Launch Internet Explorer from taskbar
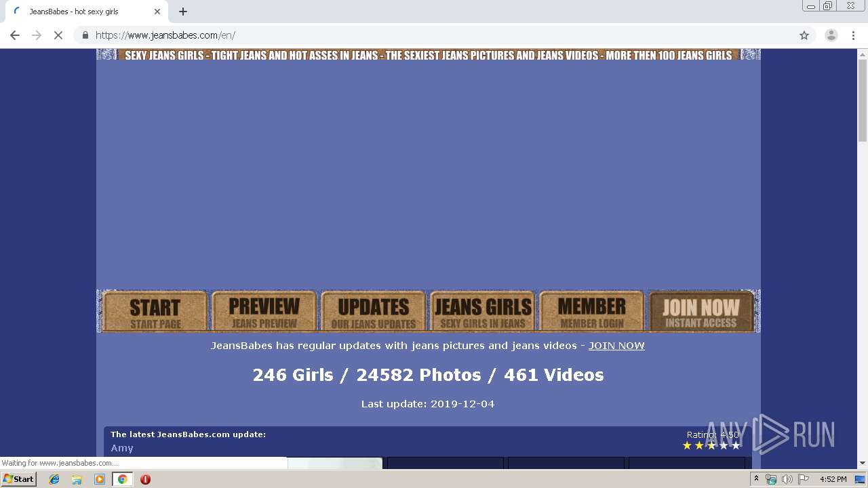Image resolution: width=868 pixels, height=488 pixels. point(54,479)
